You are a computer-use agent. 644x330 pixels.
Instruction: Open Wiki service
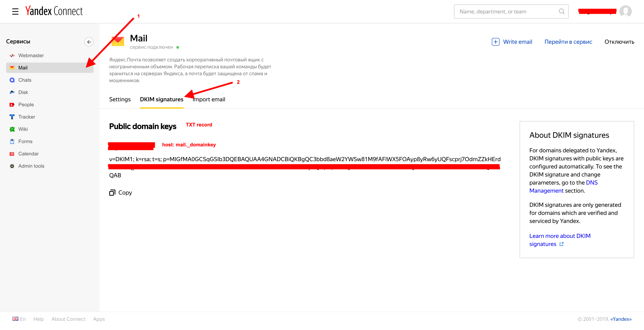50,129
